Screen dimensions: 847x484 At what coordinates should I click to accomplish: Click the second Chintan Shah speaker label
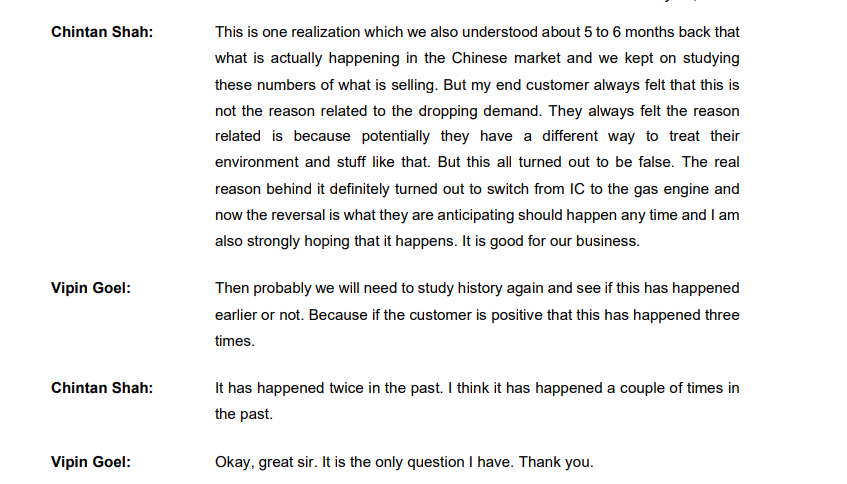pyautogui.click(x=101, y=388)
